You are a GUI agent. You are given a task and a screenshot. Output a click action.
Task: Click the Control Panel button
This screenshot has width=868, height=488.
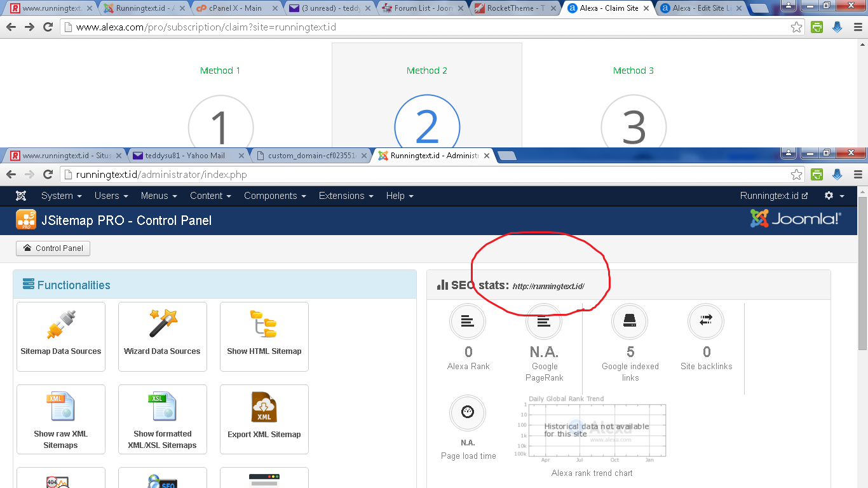pyautogui.click(x=53, y=248)
